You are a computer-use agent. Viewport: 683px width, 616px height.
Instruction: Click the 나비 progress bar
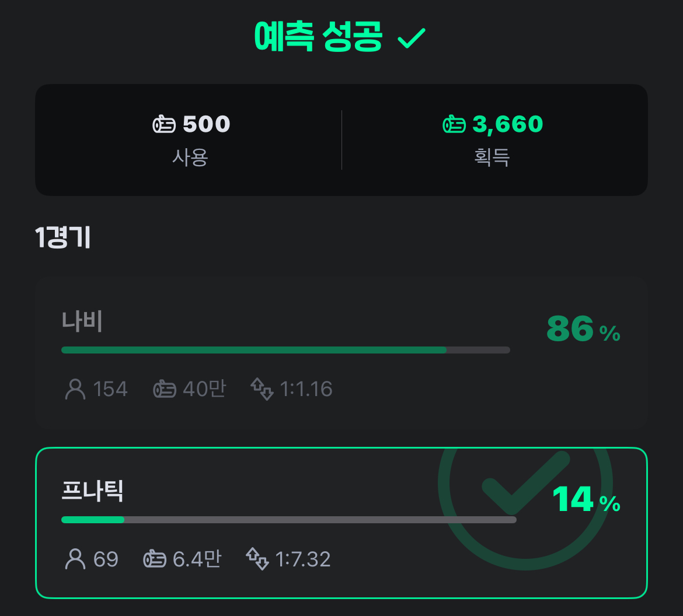click(285, 350)
